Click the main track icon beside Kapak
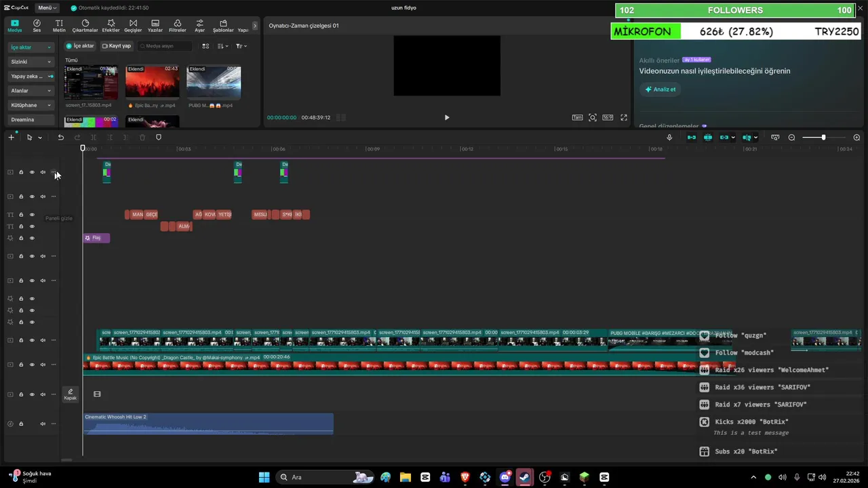 pyautogui.click(x=97, y=394)
